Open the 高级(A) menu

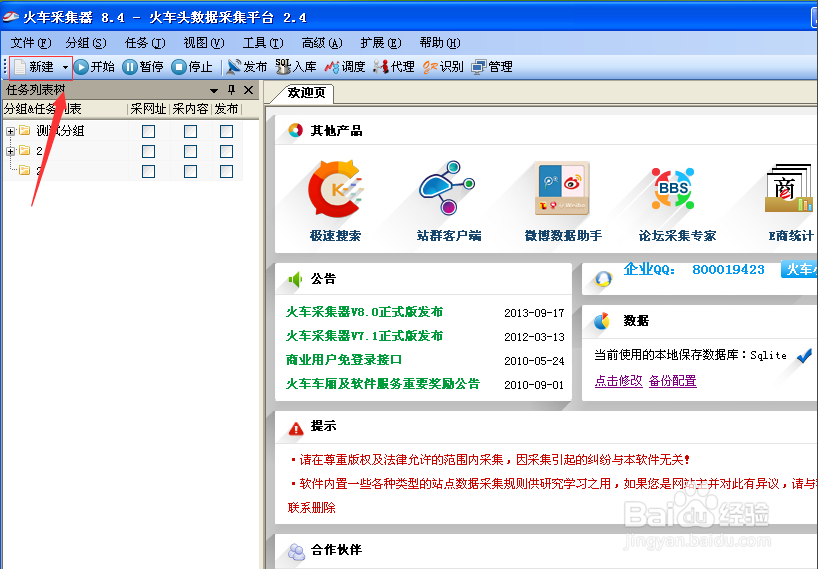coord(322,43)
